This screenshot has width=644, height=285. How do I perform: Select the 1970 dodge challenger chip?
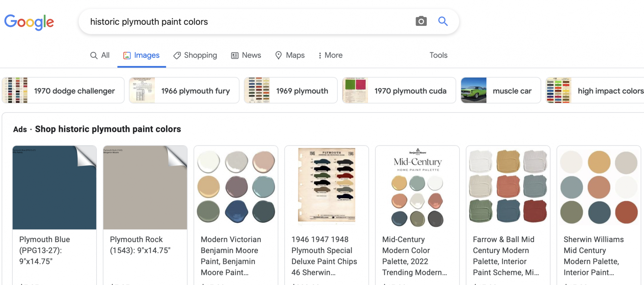(63, 90)
